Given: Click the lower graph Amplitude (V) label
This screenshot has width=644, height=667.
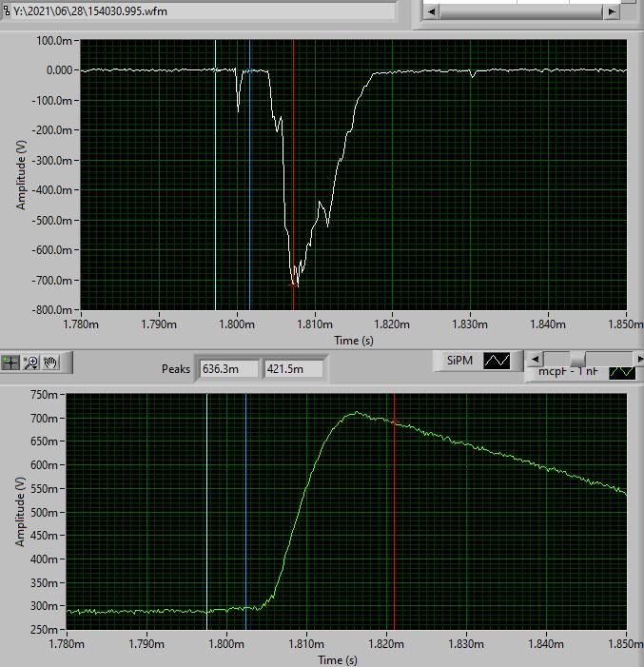Looking at the screenshot, I should pos(20,512).
